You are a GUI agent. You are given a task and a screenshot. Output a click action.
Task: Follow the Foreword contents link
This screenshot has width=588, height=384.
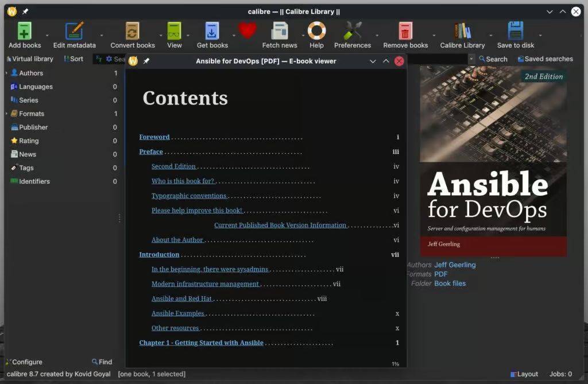(154, 137)
